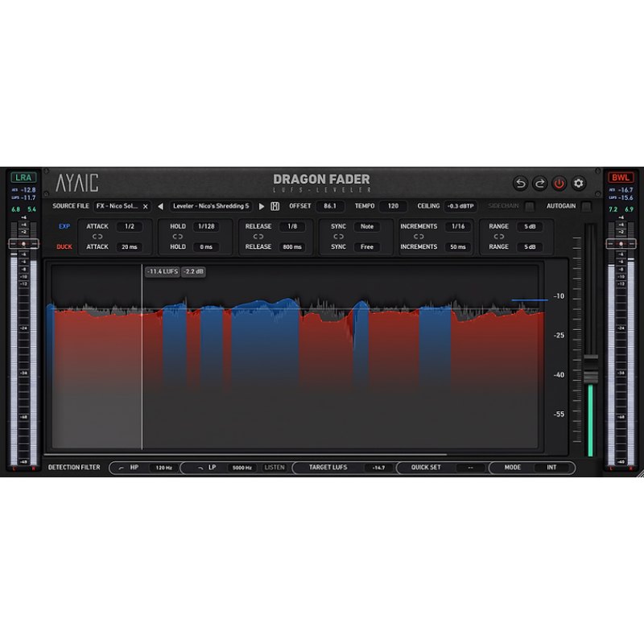Click the DUCK Hold value 0 ms
This screenshot has height=644, width=644.
206,247
